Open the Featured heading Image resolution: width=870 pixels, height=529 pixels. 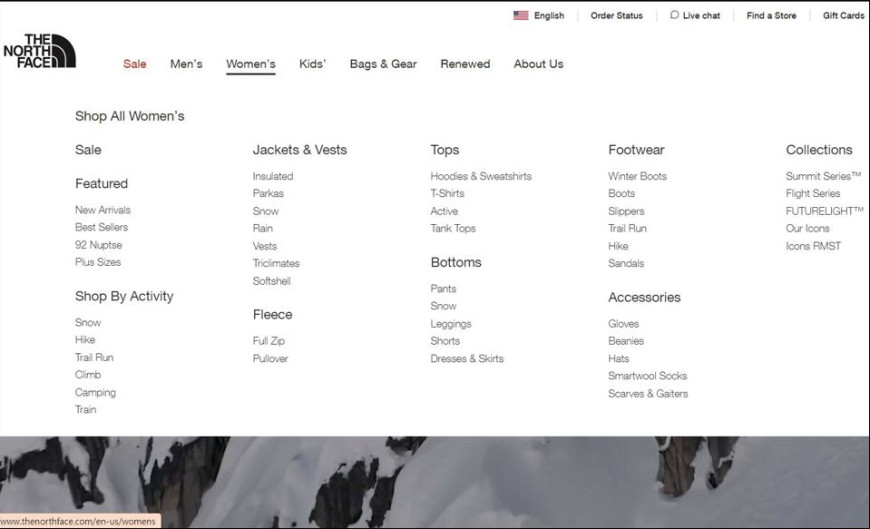pyautogui.click(x=102, y=184)
